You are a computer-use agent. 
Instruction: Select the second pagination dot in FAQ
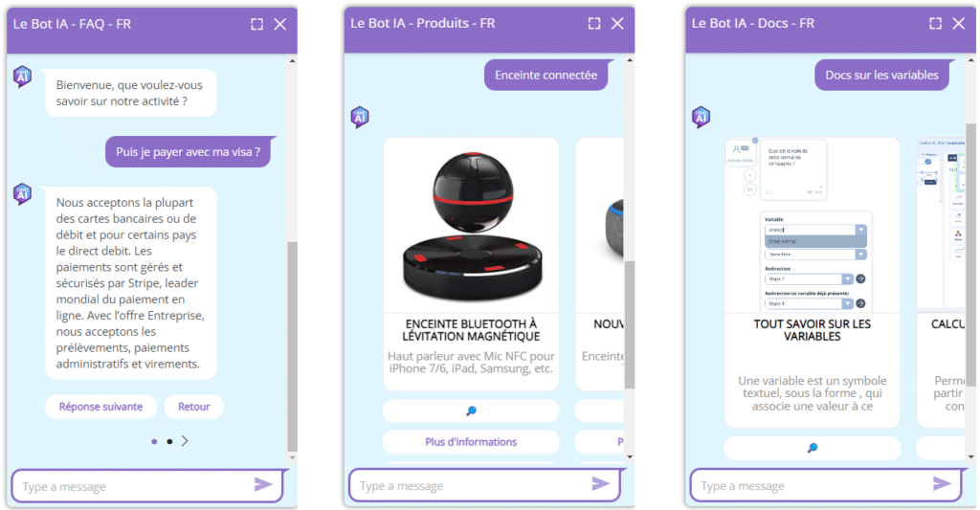[x=169, y=442]
